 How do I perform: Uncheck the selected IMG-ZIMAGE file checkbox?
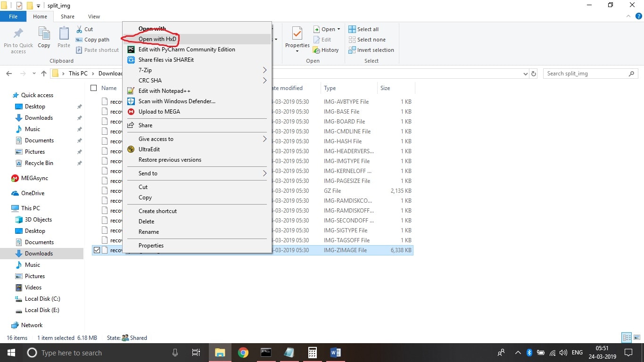click(x=97, y=250)
